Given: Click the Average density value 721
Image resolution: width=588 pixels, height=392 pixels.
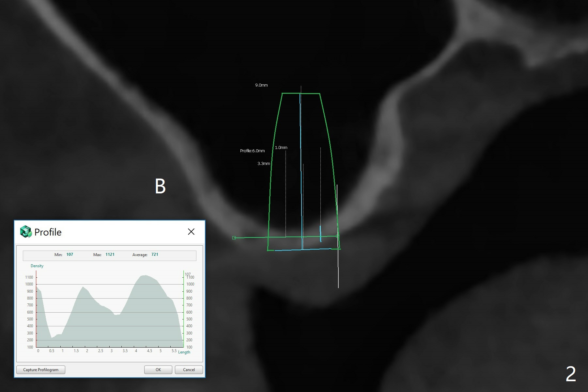Looking at the screenshot, I should tap(155, 254).
